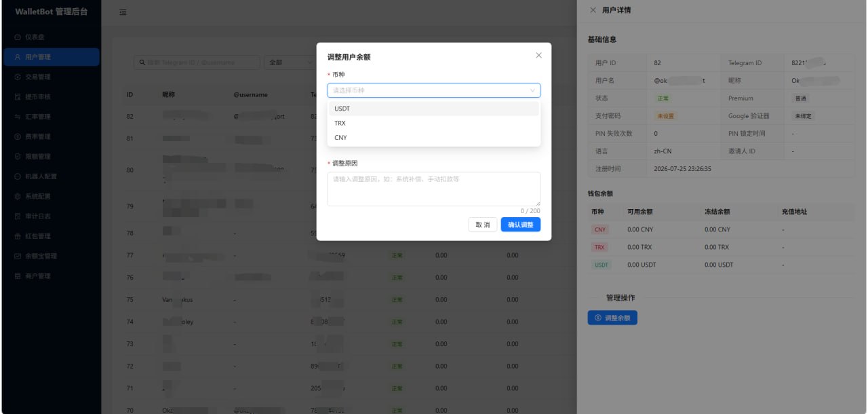Open 汇率管理 in the sidebar
This screenshot has width=868, height=414.
tap(51, 117)
